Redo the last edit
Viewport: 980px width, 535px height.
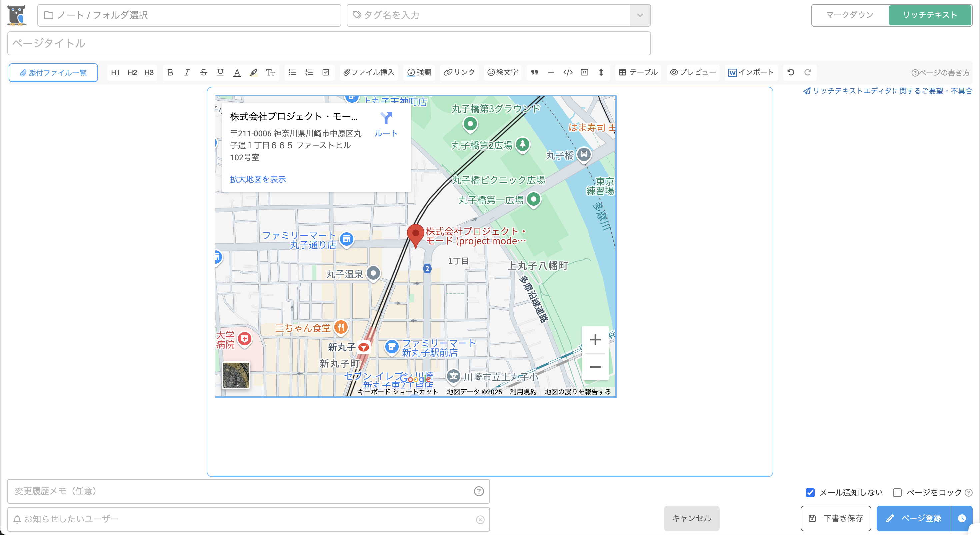807,72
